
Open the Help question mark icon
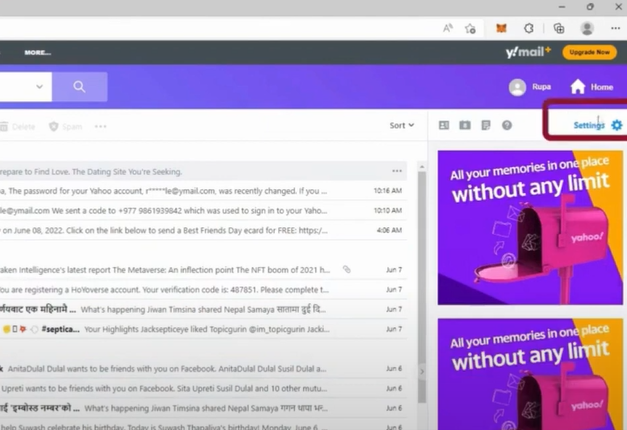(x=507, y=125)
